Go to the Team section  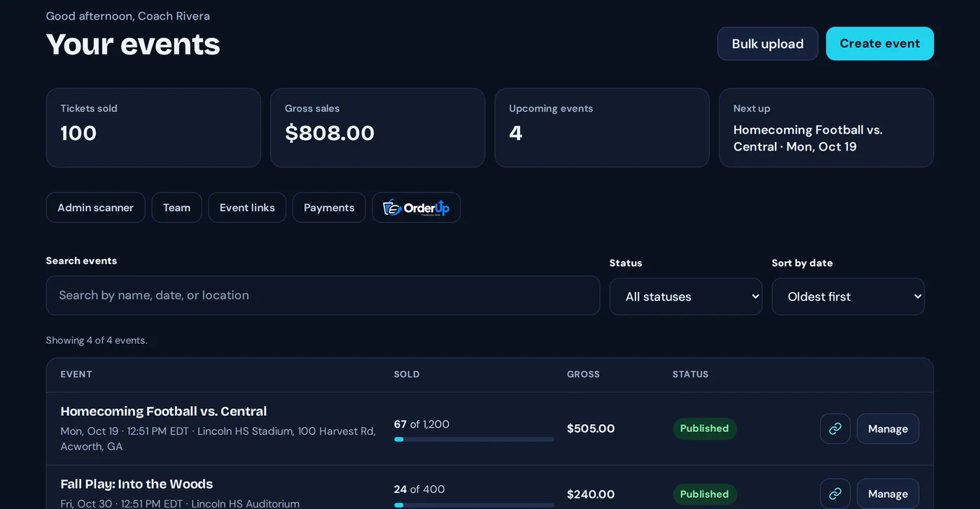(176, 207)
